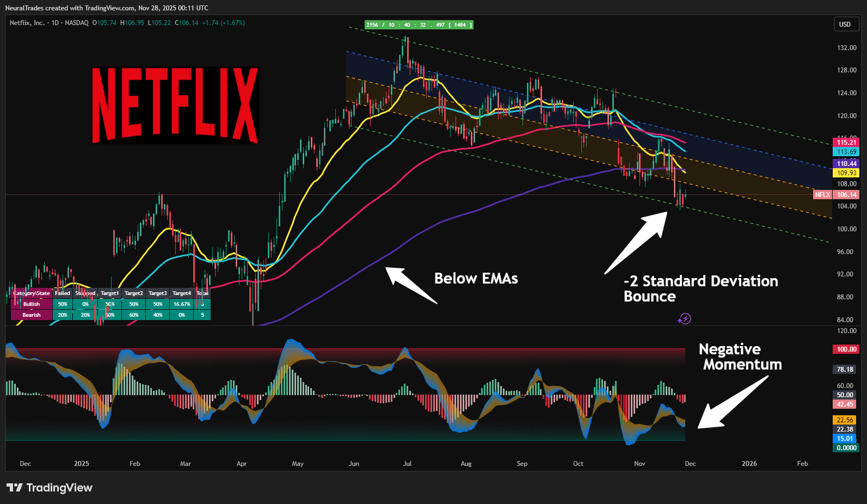This screenshot has height=504, width=867.
Task: Select the yellow 109.93 EMA price label
Action: click(846, 173)
